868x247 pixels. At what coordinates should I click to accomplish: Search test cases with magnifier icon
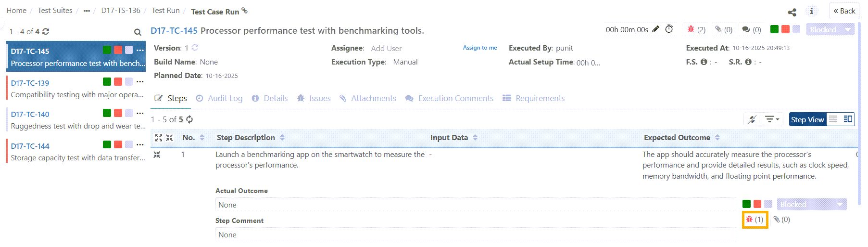pyautogui.click(x=138, y=32)
